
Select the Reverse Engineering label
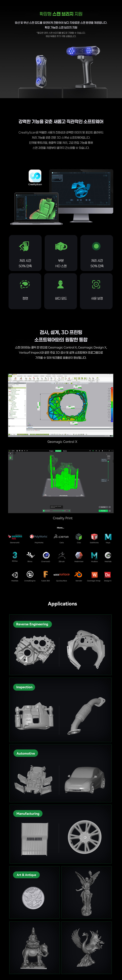pyautogui.click(x=32, y=624)
